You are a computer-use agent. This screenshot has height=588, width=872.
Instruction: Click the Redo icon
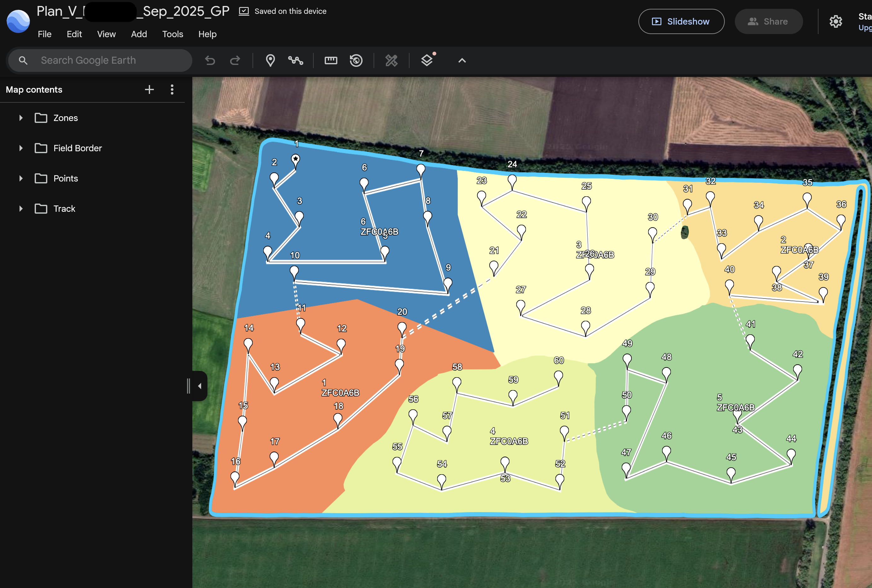pyautogui.click(x=235, y=60)
